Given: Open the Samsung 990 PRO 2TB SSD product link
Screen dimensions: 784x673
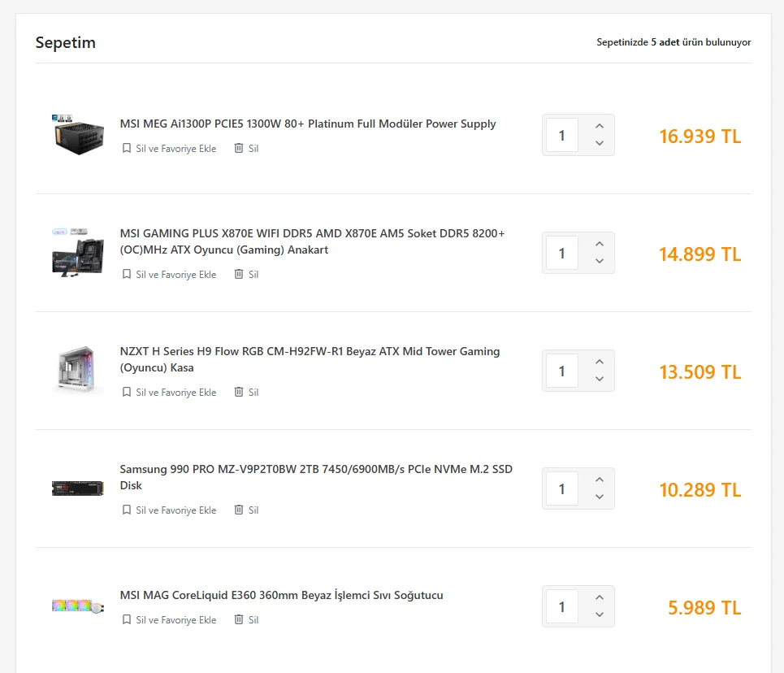Looking at the screenshot, I should 315,477.
